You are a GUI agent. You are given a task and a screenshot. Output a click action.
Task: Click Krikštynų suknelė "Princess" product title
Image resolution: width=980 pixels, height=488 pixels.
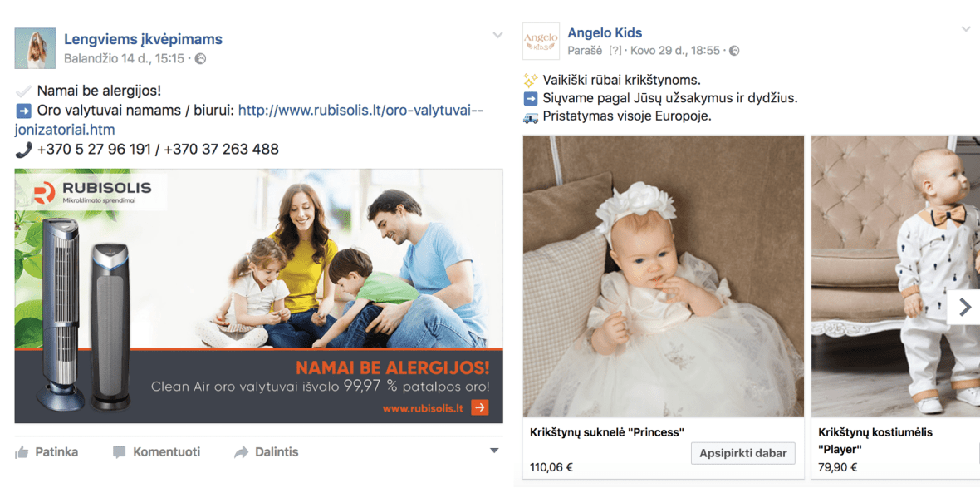607,432
